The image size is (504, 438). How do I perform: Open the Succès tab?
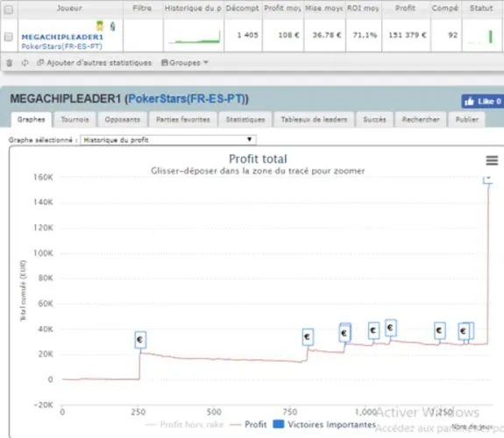(374, 119)
